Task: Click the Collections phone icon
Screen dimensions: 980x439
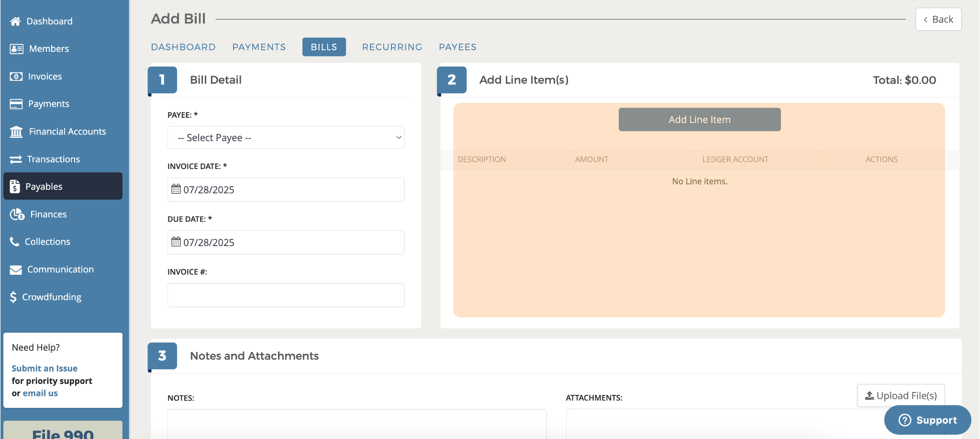Action: tap(15, 242)
